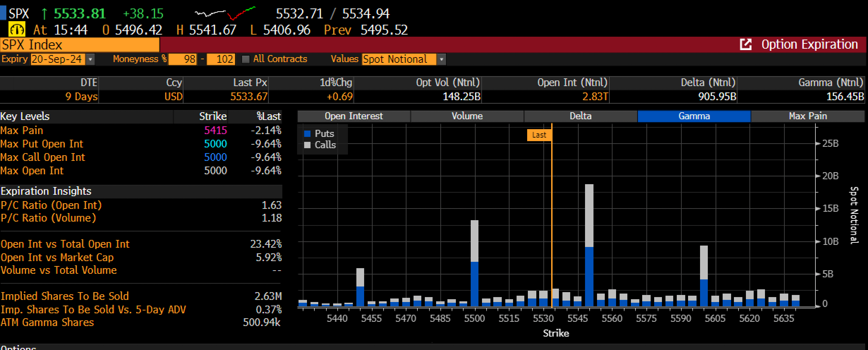This screenshot has width=868, height=350.
Task: Click the Max Call Open Int strike 5000
Action: (216, 157)
